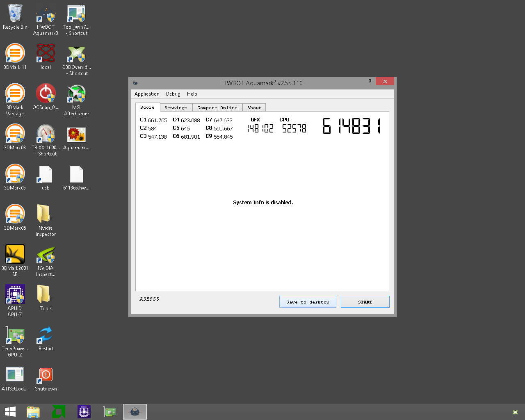Click Save to desktop button
Viewport: 525px width, 420px height.
tap(308, 302)
